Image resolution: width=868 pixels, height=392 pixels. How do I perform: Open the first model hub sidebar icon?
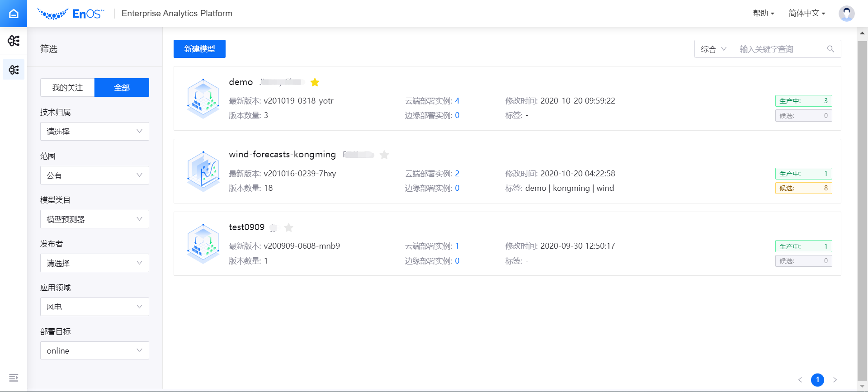pos(14,41)
